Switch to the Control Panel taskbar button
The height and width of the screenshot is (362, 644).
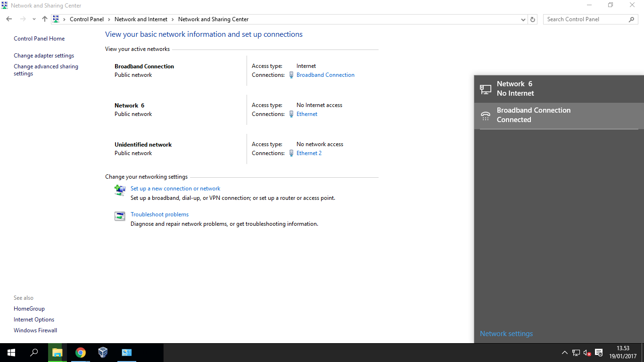(126, 353)
